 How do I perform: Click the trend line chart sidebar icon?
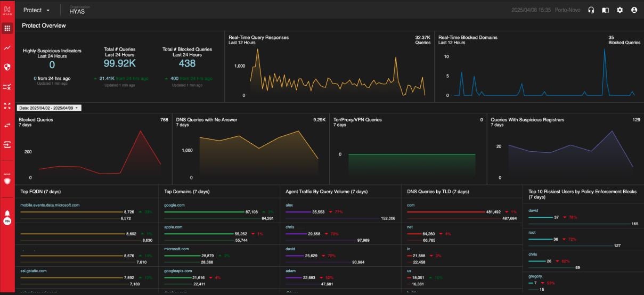point(7,47)
